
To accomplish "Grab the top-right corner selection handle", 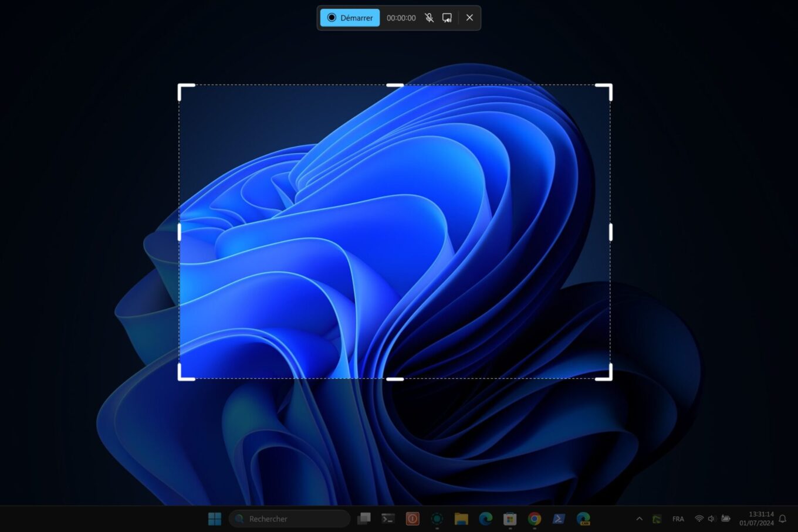I will tap(604, 92).
